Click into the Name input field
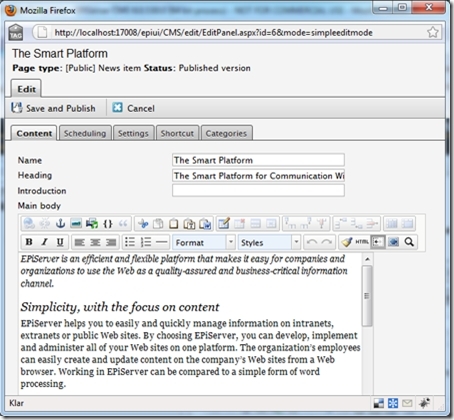The width and height of the screenshot is (454, 420). click(x=258, y=160)
